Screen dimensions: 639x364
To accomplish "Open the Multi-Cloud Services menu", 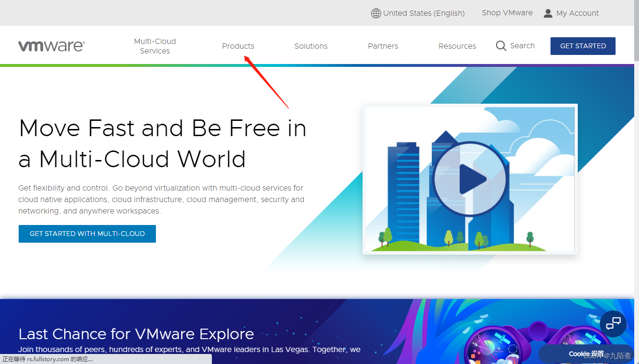I will point(155,46).
